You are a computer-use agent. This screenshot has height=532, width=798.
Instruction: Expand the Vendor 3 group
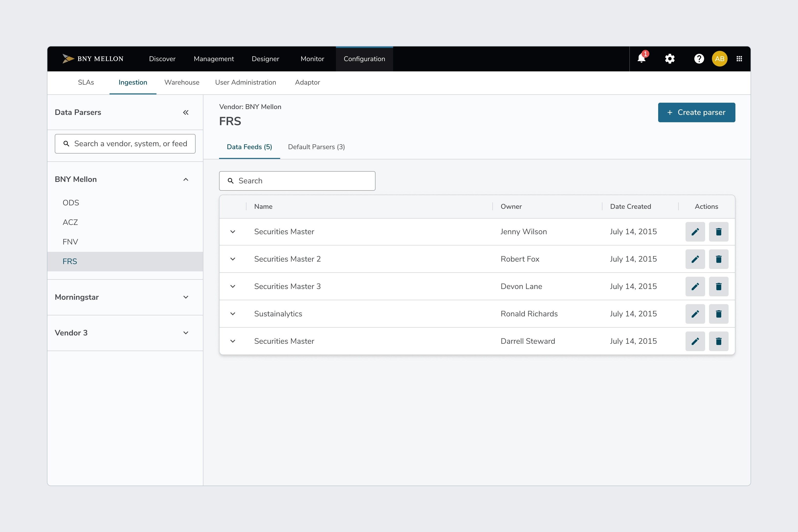click(186, 333)
